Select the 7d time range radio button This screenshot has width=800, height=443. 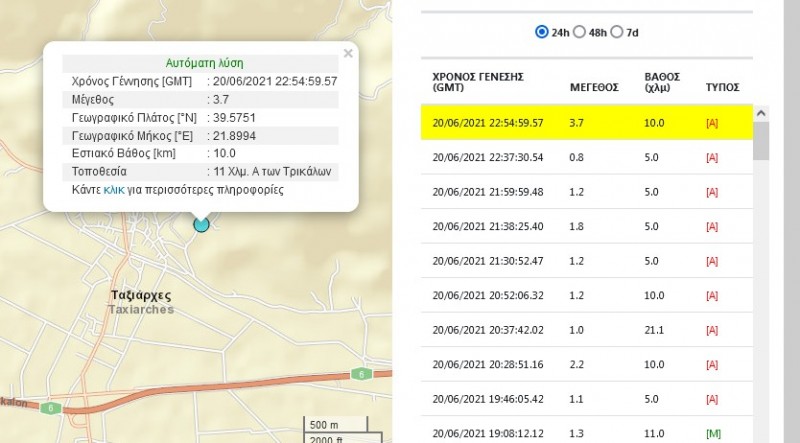(617, 32)
